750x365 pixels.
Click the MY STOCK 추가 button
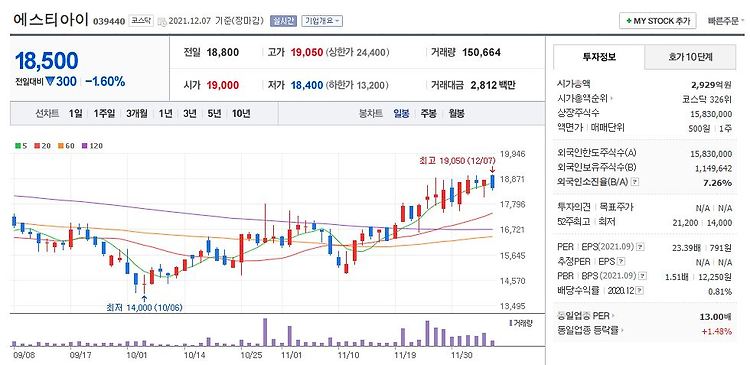pyautogui.click(x=658, y=21)
